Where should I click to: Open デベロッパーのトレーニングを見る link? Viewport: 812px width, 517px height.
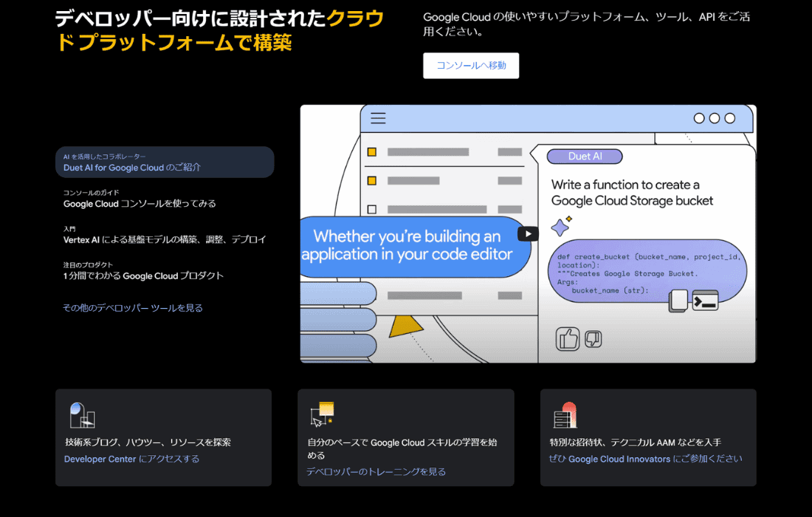click(376, 472)
